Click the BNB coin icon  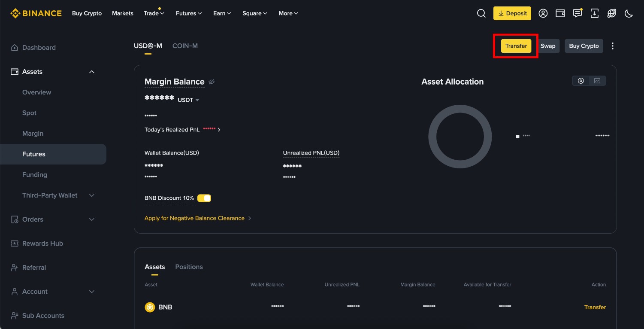point(150,307)
